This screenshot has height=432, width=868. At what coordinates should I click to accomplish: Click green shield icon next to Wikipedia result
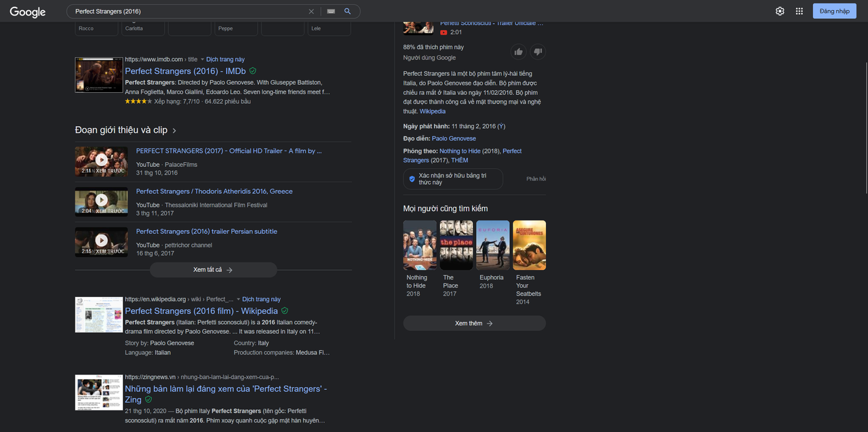point(285,311)
